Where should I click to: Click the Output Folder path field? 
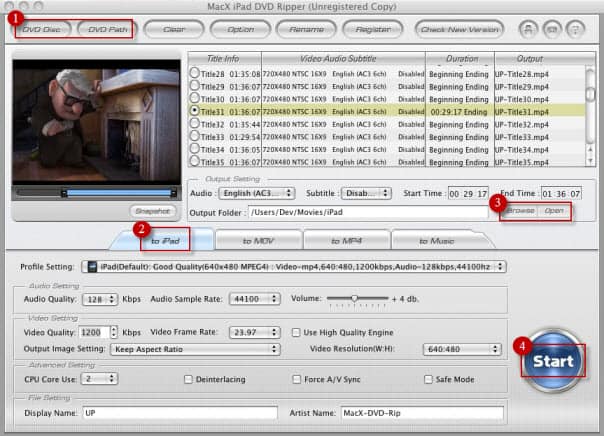pyautogui.click(x=368, y=212)
